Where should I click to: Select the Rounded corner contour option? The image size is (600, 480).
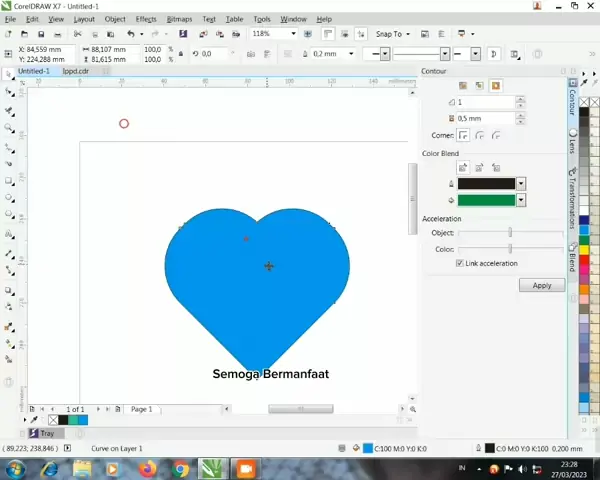(480, 135)
